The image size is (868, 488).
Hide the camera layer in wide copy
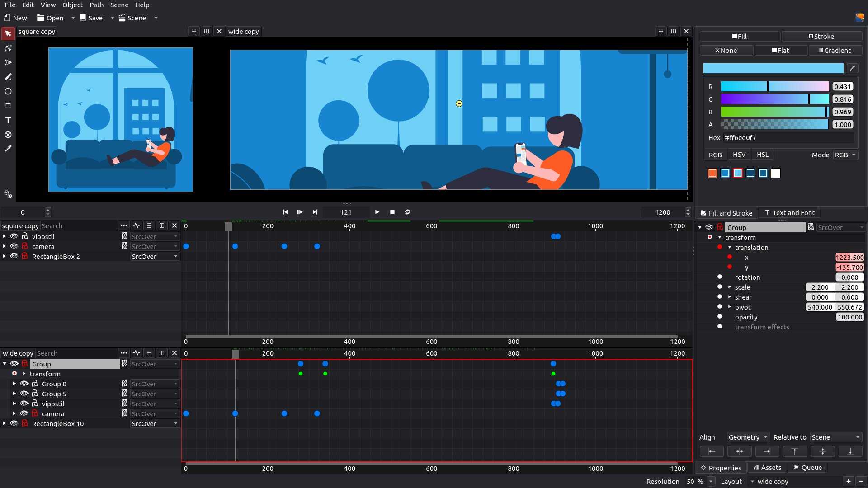pos(24,413)
